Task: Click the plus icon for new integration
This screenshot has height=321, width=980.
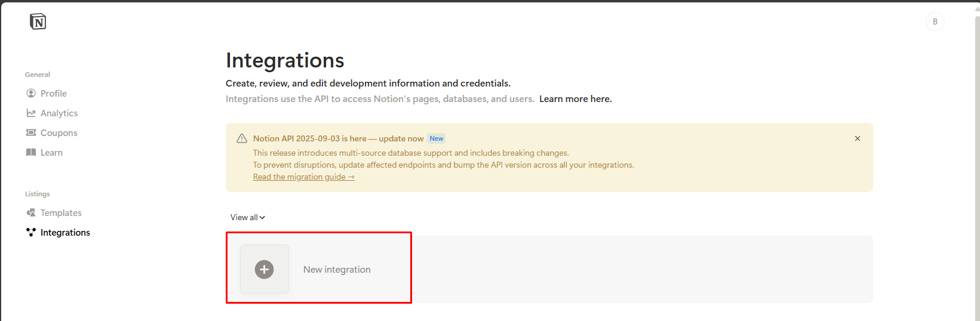Action: [x=265, y=269]
